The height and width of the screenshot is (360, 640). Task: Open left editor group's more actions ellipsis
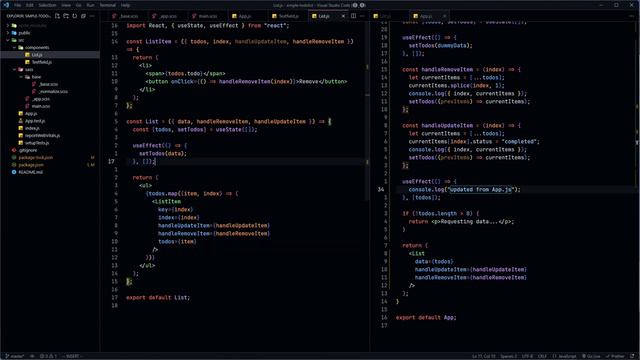(362, 16)
